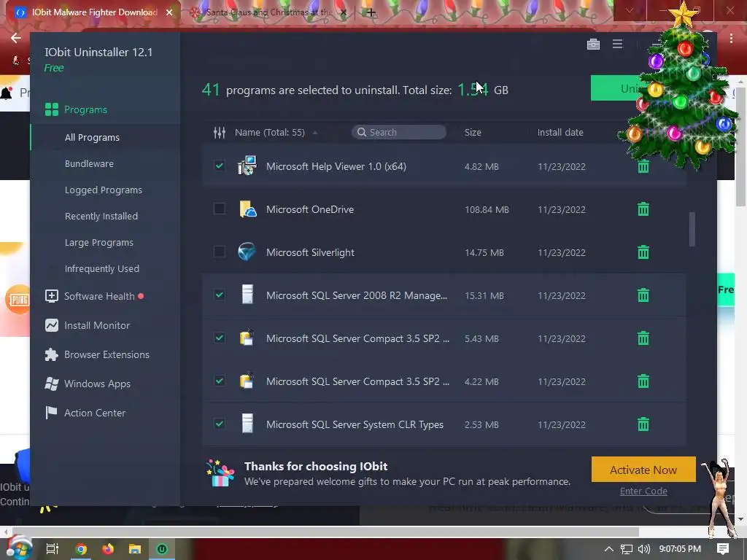747x560 pixels.
Task: Click the gift box icon in the banner
Action: [220, 472]
